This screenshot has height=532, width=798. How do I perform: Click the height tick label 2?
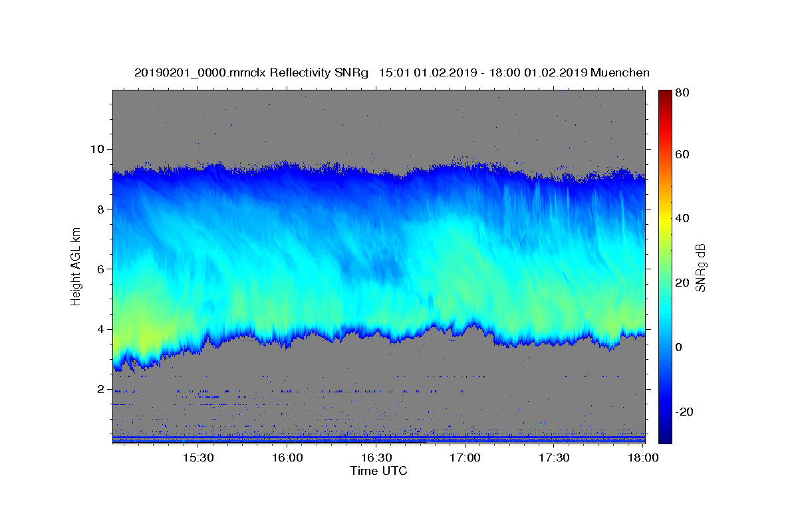click(101, 389)
